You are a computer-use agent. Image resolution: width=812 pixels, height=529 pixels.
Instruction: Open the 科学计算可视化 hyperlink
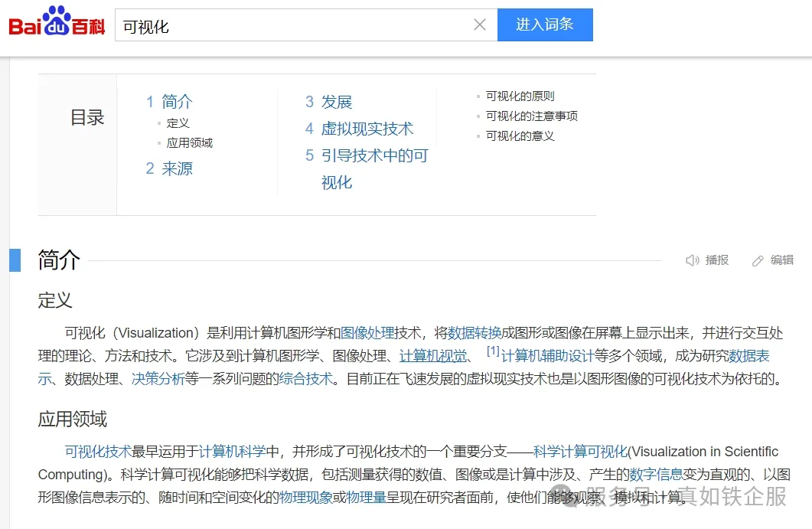point(579,452)
